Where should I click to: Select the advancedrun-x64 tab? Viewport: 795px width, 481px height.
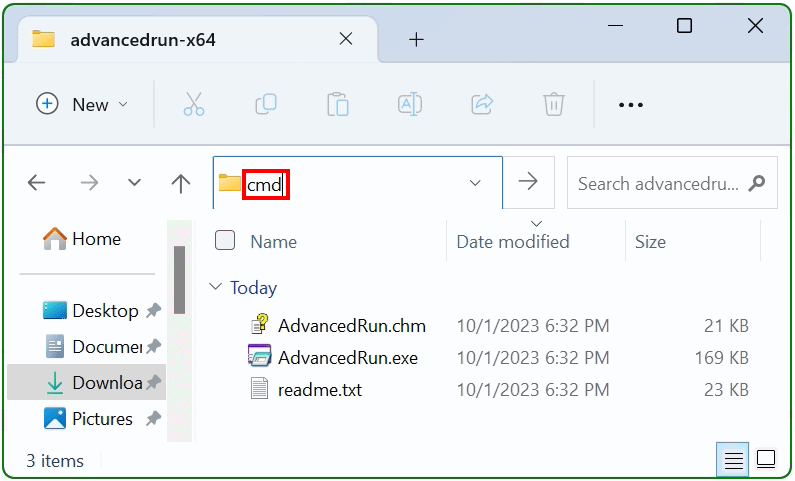tap(142, 40)
